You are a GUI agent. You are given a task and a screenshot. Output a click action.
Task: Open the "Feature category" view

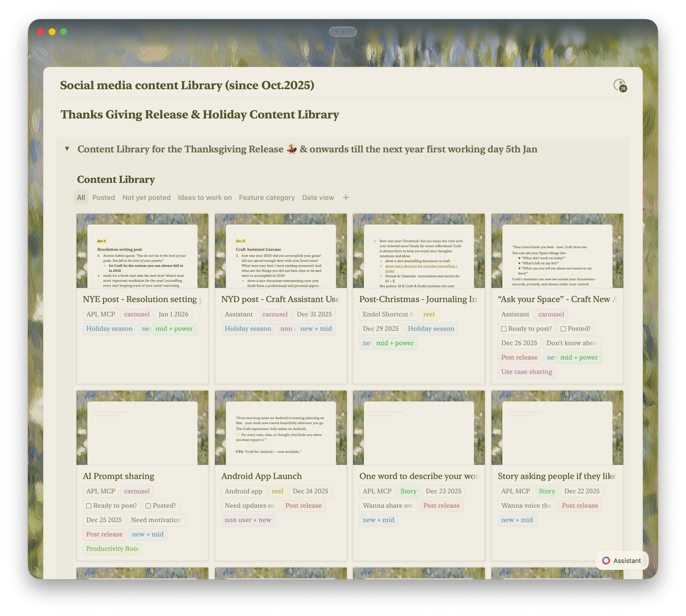(267, 197)
